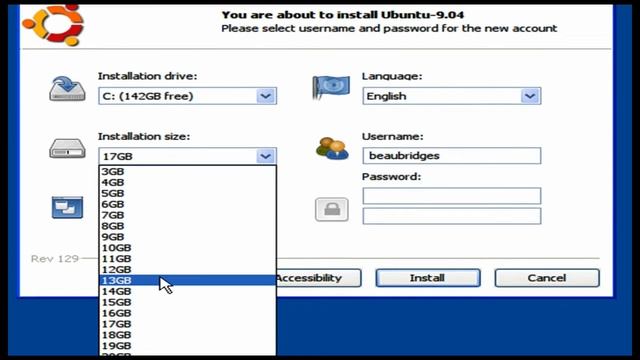Click the Install button
The width and height of the screenshot is (640, 360).
tap(428, 278)
